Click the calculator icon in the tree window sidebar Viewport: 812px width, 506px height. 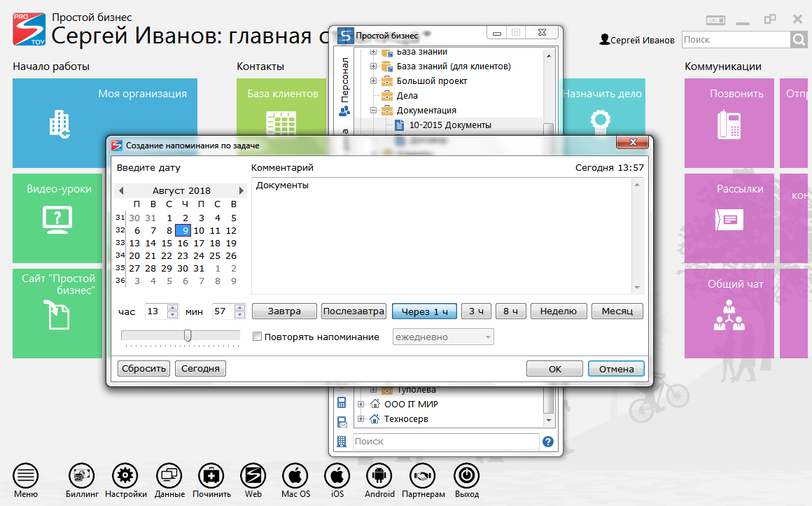pos(342,402)
